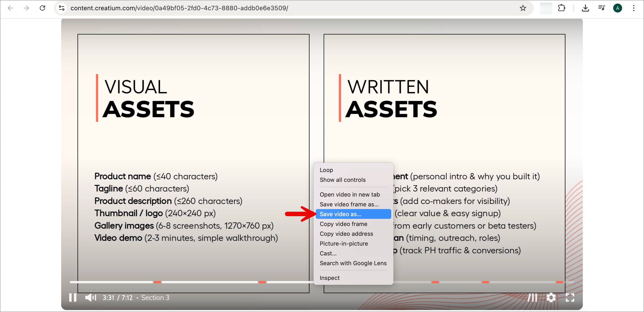Mute the video volume icon
Screen dimensions: 644x312
90,298
